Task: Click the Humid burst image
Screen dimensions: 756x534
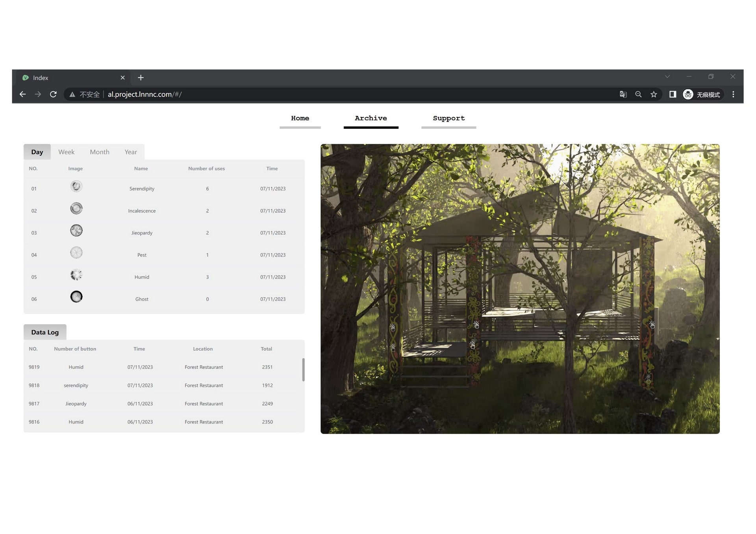Action: coord(76,274)
